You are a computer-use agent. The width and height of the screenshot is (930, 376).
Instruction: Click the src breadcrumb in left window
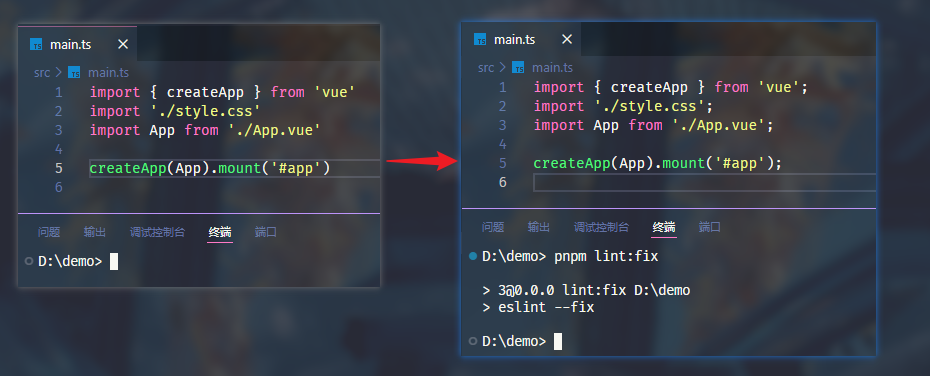tap(42, 73)
